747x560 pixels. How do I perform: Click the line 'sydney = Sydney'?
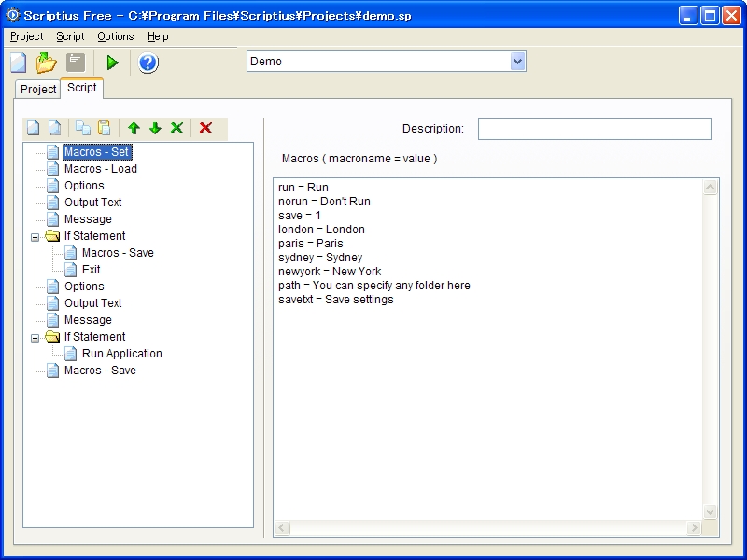pos(320,258)
